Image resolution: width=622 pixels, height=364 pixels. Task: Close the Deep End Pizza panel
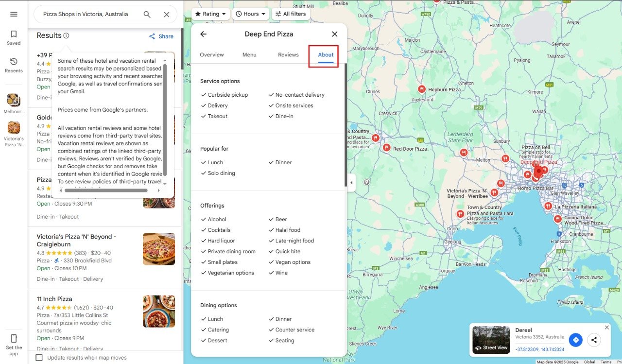pyautogui.click(x=334, y=34)
